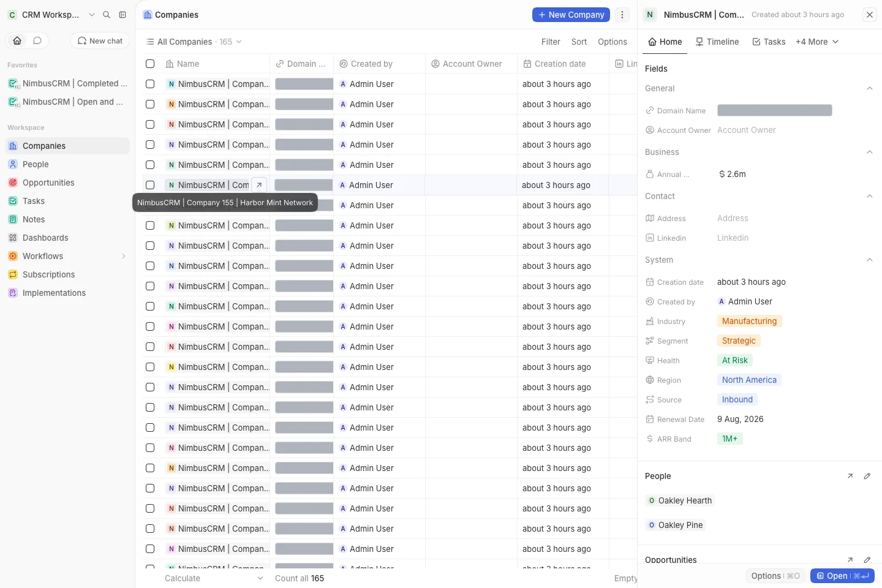
Task: Open the Oakley Pine person chip
Action: [x=675, y=525]
